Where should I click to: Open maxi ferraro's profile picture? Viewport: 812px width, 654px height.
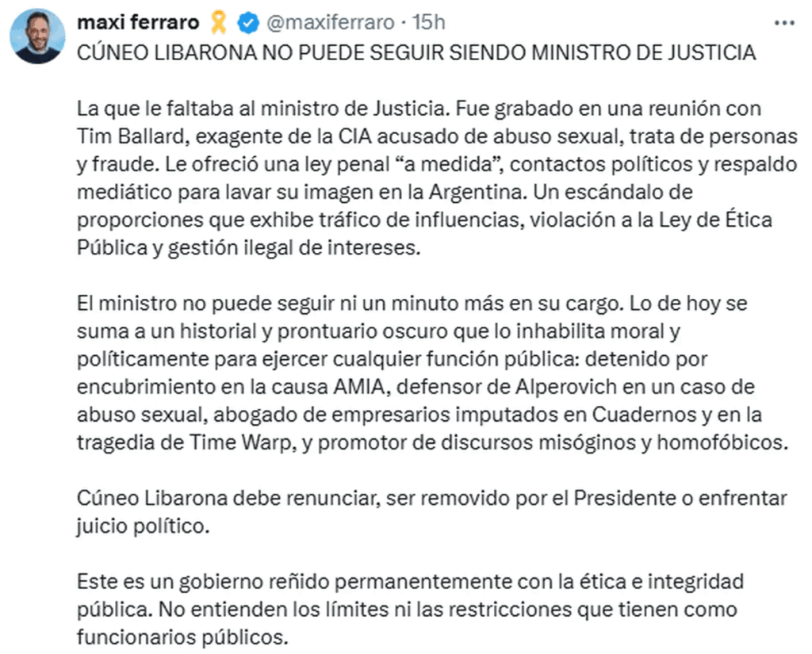click(37, 36)
